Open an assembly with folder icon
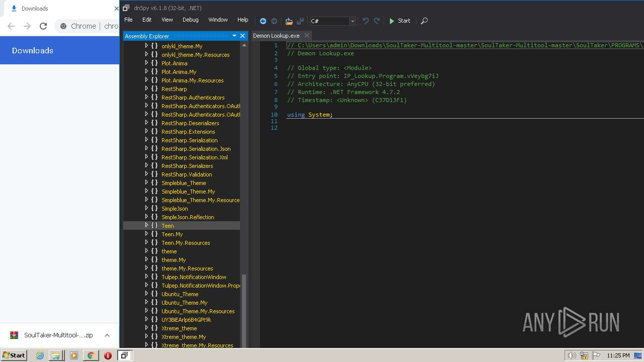This screenshot has height=362, width=644. (x=289, y=21)
